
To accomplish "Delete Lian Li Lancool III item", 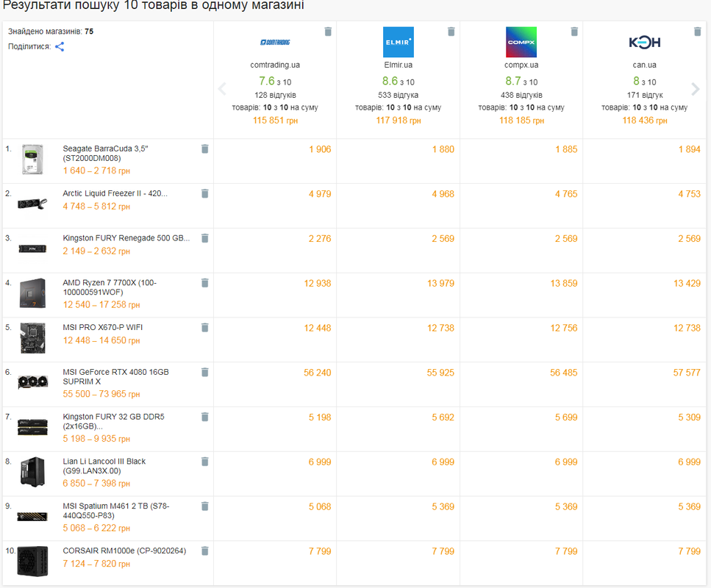I will tap(205, 462).
